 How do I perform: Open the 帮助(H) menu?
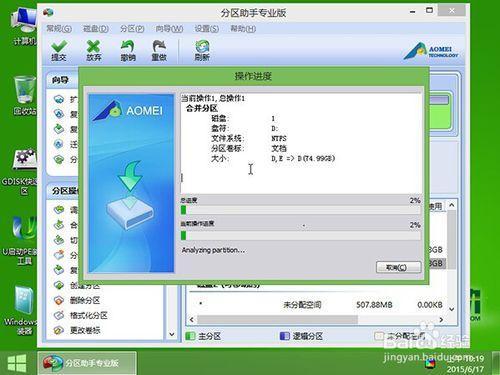pyautogui.click(x=243, y=29)
